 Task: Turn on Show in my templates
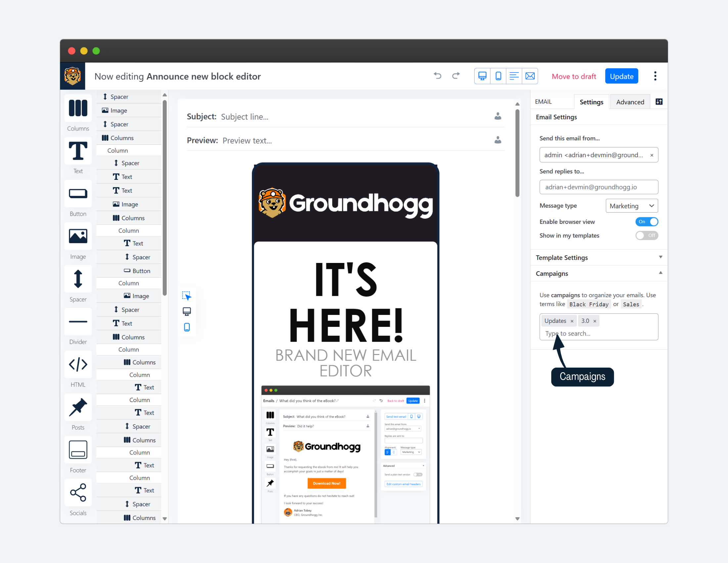647,235
